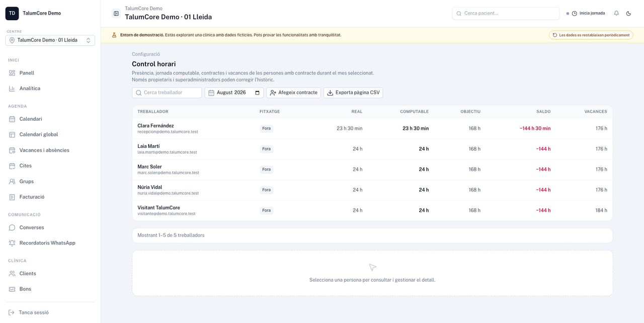Open Clients in the sidebar
The image size is (644, 323).
click(x=50, y=274)
